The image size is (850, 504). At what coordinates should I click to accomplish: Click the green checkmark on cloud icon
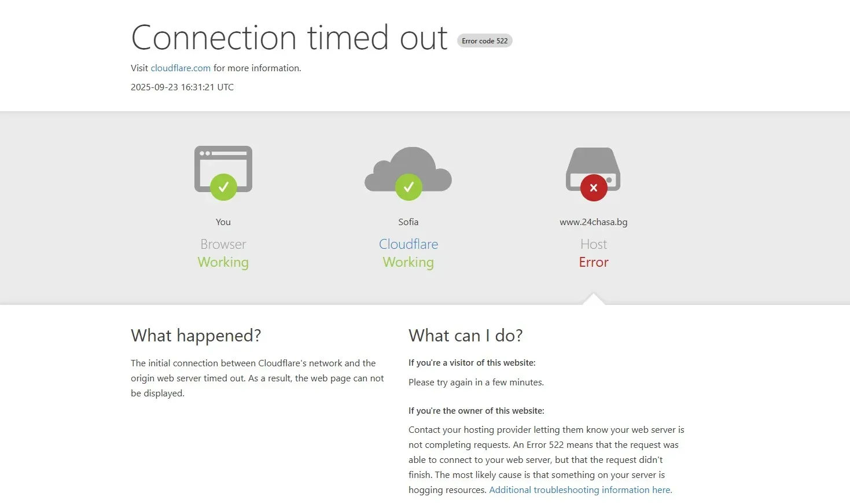click(x=409, y=187)
